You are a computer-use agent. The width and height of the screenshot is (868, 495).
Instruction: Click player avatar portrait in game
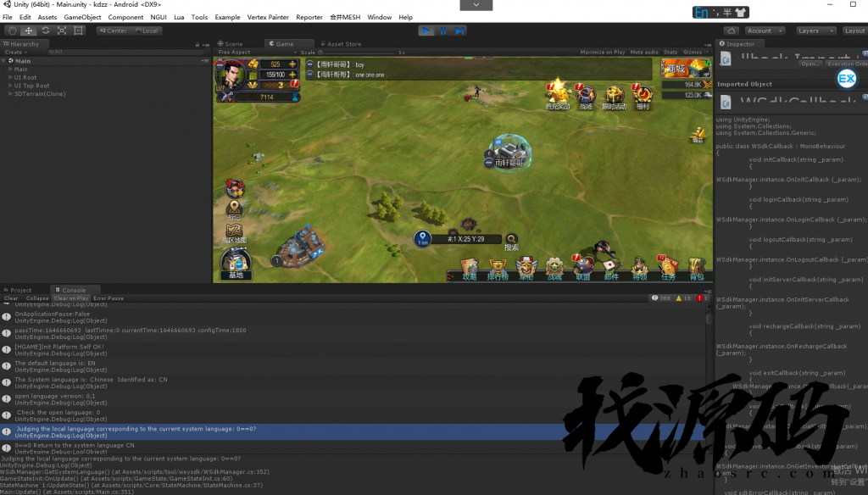tap(231, 75)
